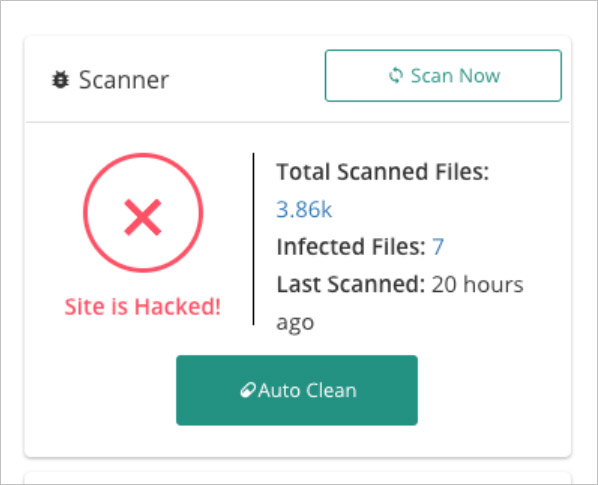This screenshot has width=598, height=485.
Task: Click the refresh arrows icon in Scan Now
Action: point(396,75)
